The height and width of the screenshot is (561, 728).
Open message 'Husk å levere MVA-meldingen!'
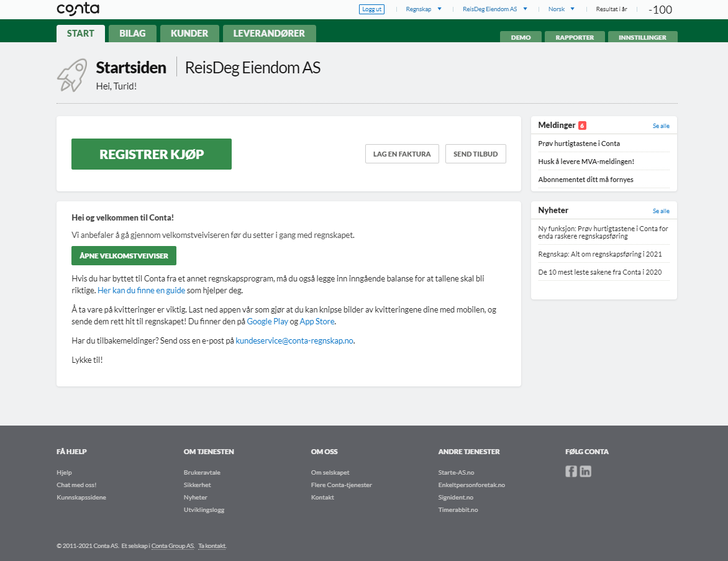(586, 162)
